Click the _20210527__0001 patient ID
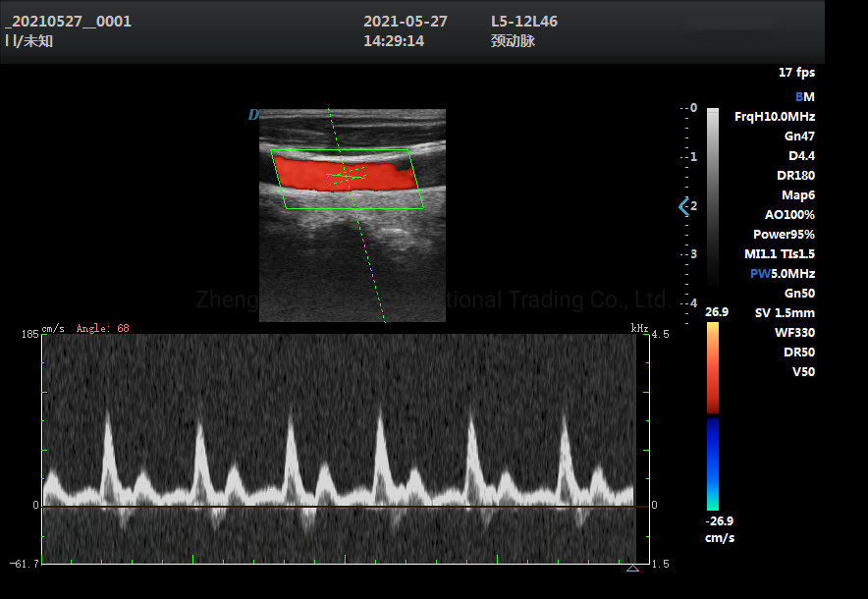Viewport: 868px width, 599px height. pyautogui.click(x=68, y=22)
